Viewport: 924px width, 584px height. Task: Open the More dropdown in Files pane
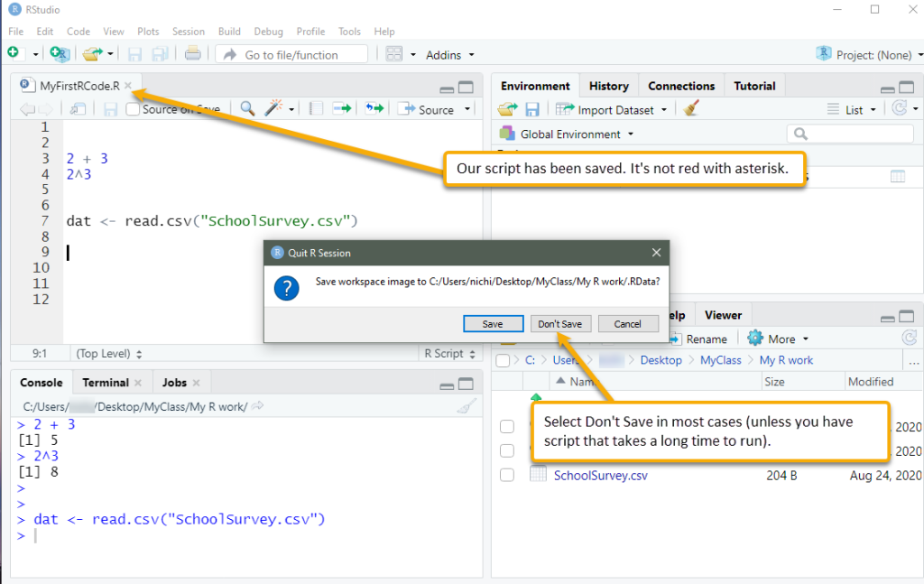point(778,338)
